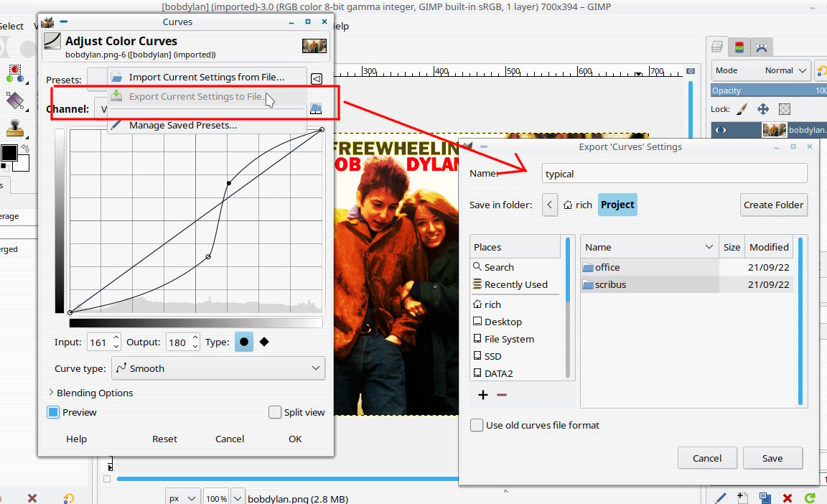Click the presets menu arrow icon in Curves
This screenshot has width=827, height=504.
click(317, 78)
